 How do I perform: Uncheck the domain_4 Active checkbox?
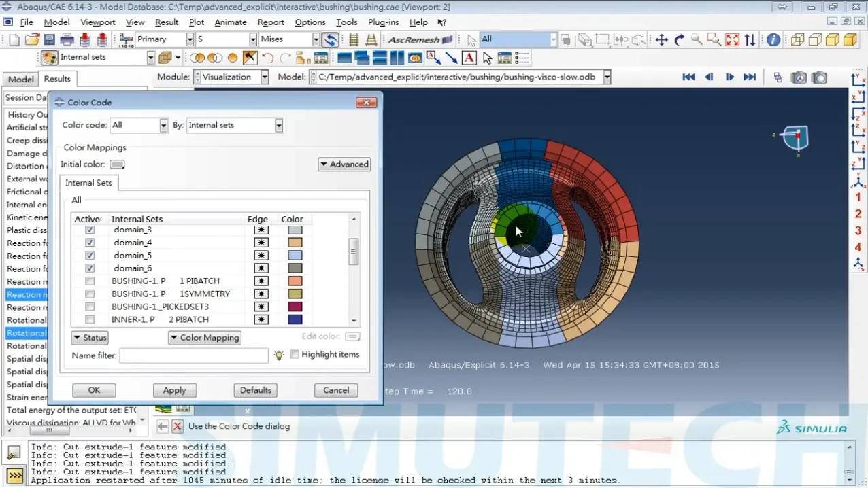click(x=90, y=243)
